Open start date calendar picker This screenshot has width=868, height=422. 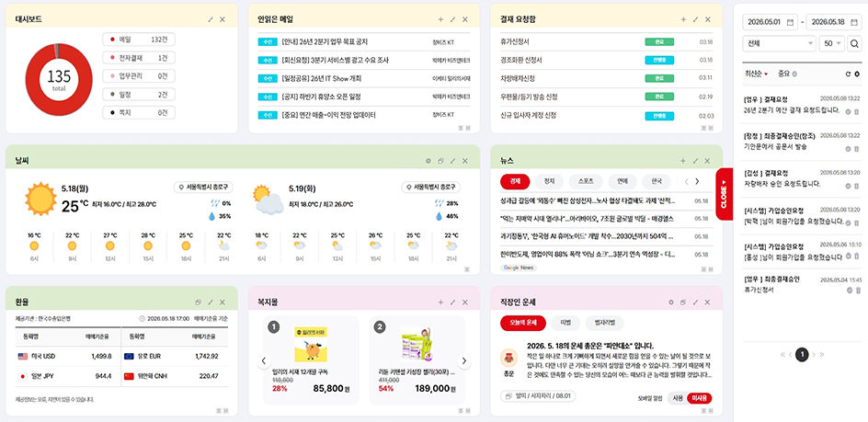click(x=790, y=22)
